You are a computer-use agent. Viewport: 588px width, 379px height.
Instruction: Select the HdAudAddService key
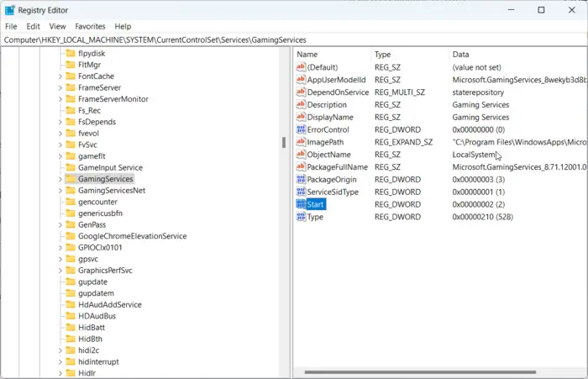tap(110, 305)
